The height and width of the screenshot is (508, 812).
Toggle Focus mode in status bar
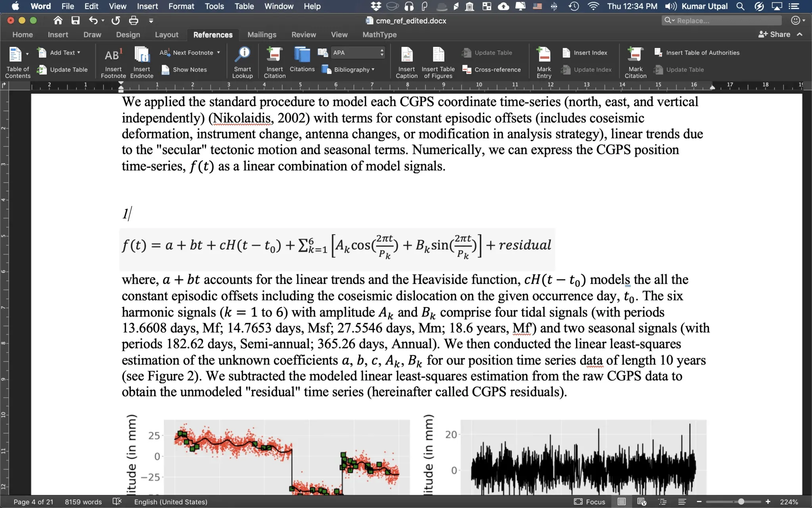590,502
